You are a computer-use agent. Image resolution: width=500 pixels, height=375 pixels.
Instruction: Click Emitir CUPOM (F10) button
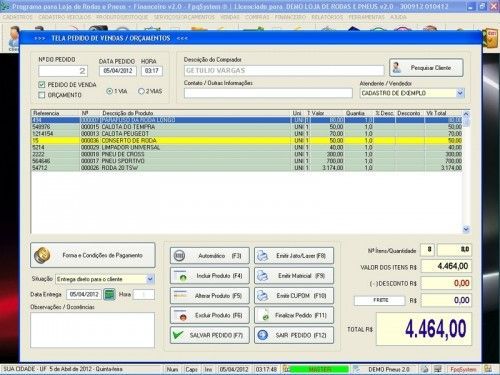pyautogui.click(x=294, y=296)
